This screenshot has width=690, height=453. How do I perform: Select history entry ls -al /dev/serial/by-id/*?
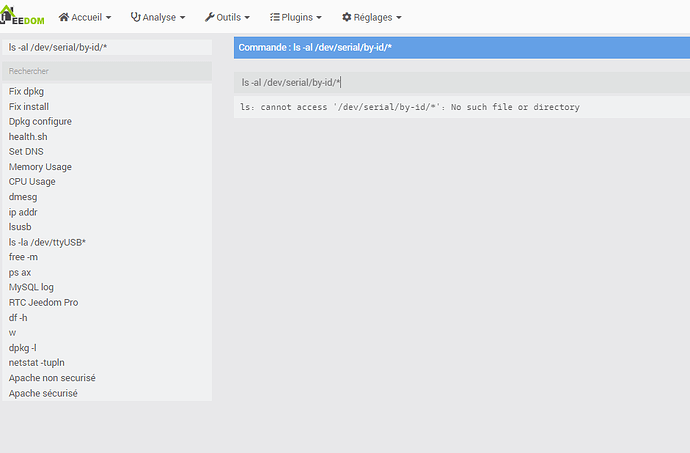pos(107,47)
